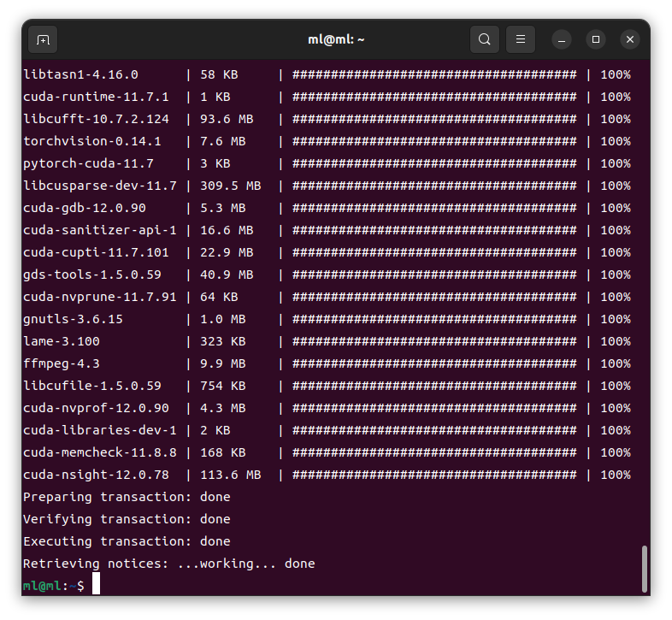
Task: Click the terminal scrollbar thumb
Action: (644, 569)
